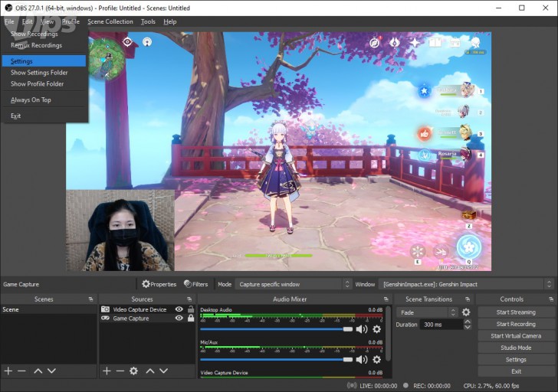The image size is (558, 392).
Task: Remove selected scene with minus icon
Action: [x=21, y=371]
